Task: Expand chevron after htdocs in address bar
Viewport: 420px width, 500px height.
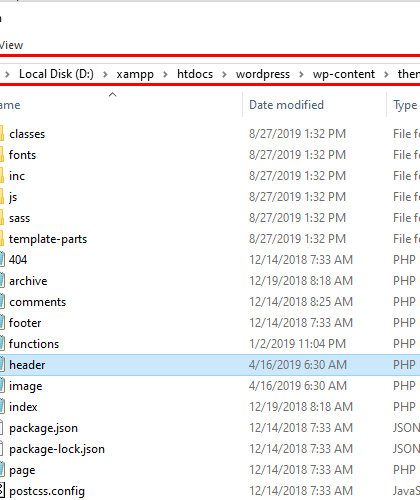Action: [224, 74]
